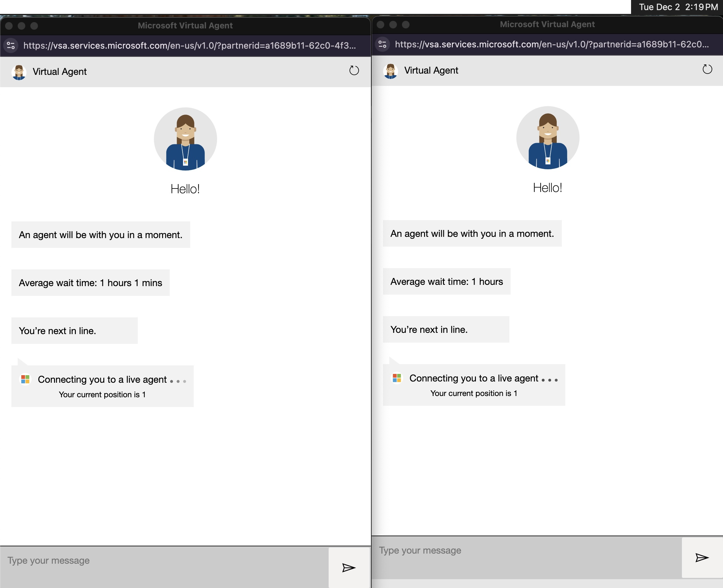Open site settings icon in right address bar
This screenshot has height=588, width=723.
(x=382, y=44)
